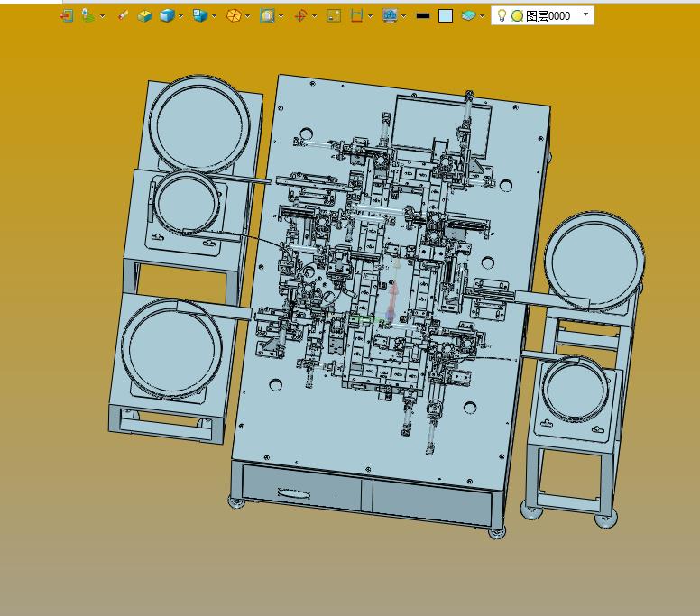700x616 pixels.
Task: Select the red pencil sketch tool
Action: coord(123,16)
